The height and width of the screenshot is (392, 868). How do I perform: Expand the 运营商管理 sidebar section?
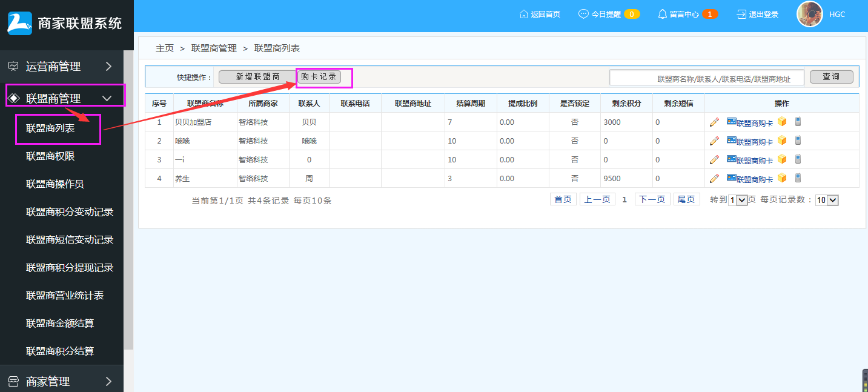pyautogui.click(x=62, y=67)
